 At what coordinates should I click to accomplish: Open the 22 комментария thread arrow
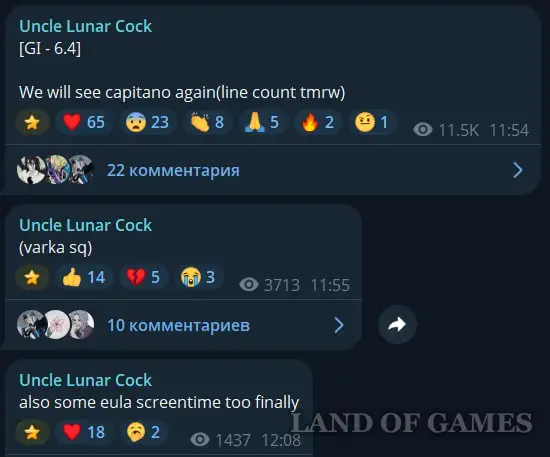click(x=518, y=170)
